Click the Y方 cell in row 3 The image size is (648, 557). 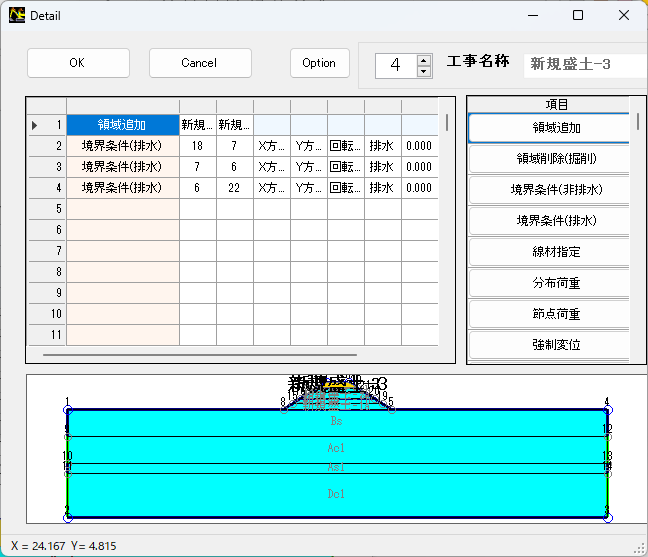[309, 167]
